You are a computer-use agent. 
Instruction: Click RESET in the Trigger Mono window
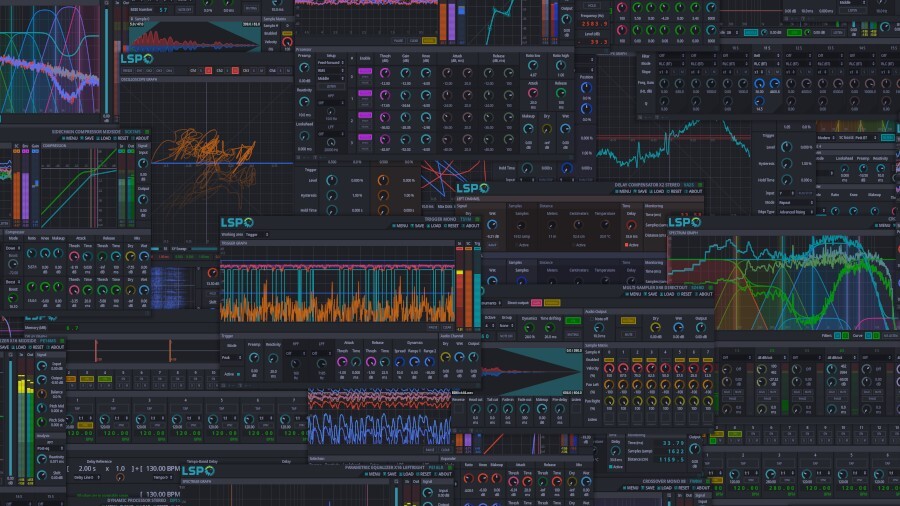[451, 226]
